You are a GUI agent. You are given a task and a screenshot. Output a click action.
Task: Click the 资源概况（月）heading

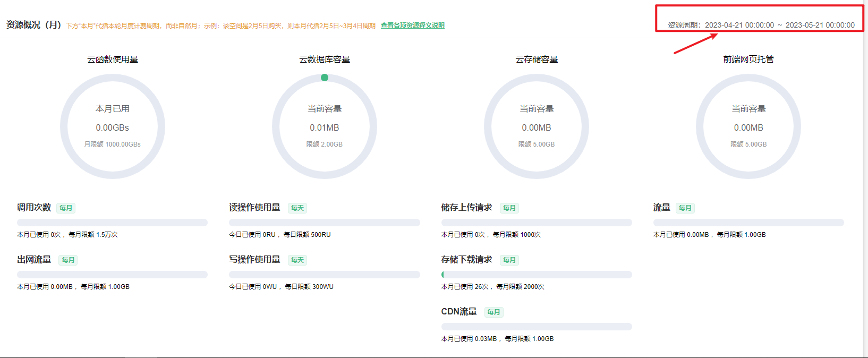34,25
